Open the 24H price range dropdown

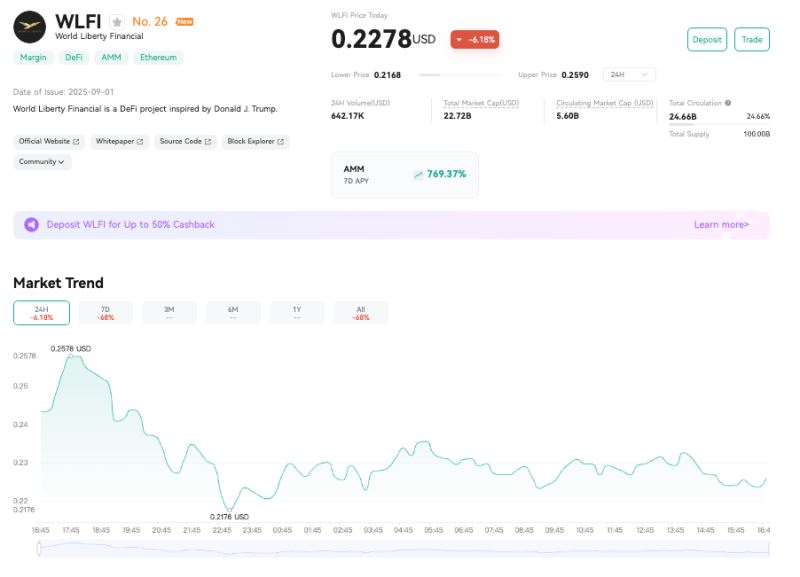coord(630,75)
